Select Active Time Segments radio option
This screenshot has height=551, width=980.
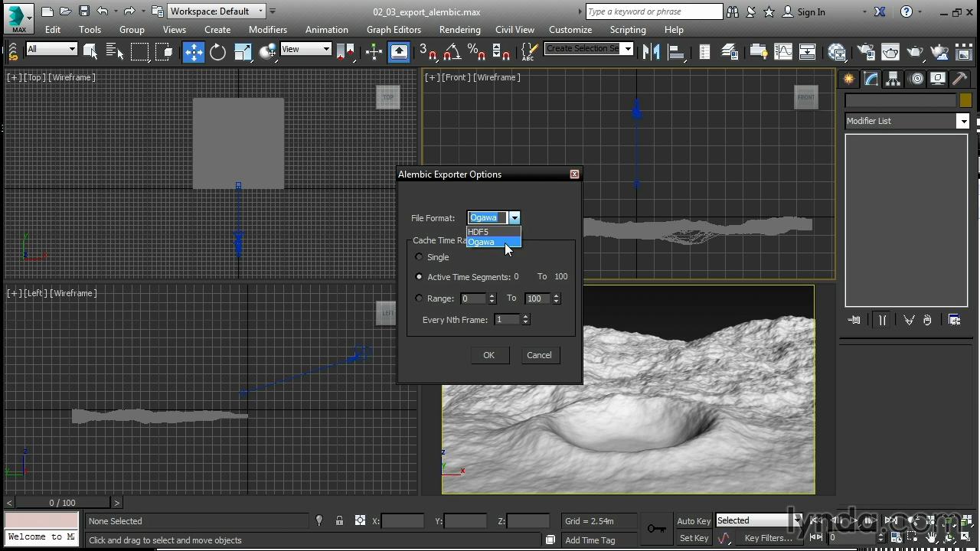pos(419,277)
